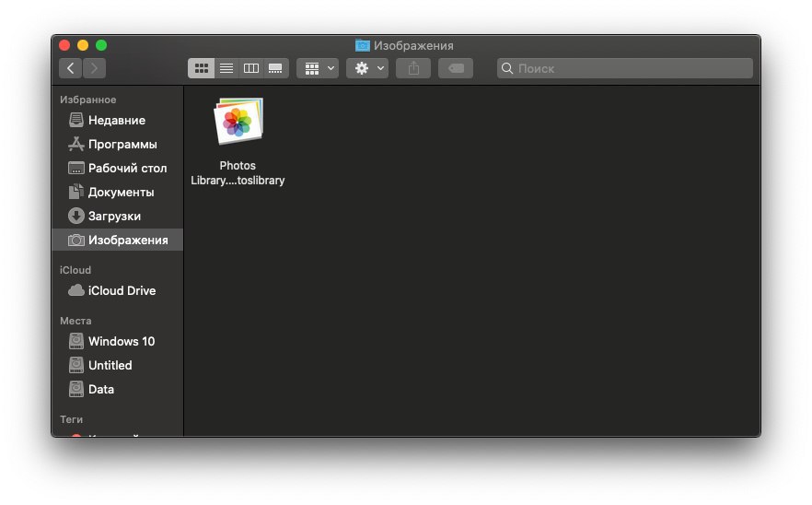The image size is (812, 505).
Task: Select the Photos Library thumbnail
Action: [238, 122]
